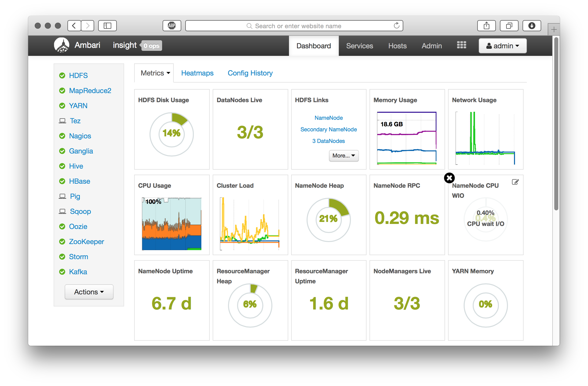The image size is (588, 386).
Task: Click the Adblock Plus ABP icon
Action: pos(172,26)
